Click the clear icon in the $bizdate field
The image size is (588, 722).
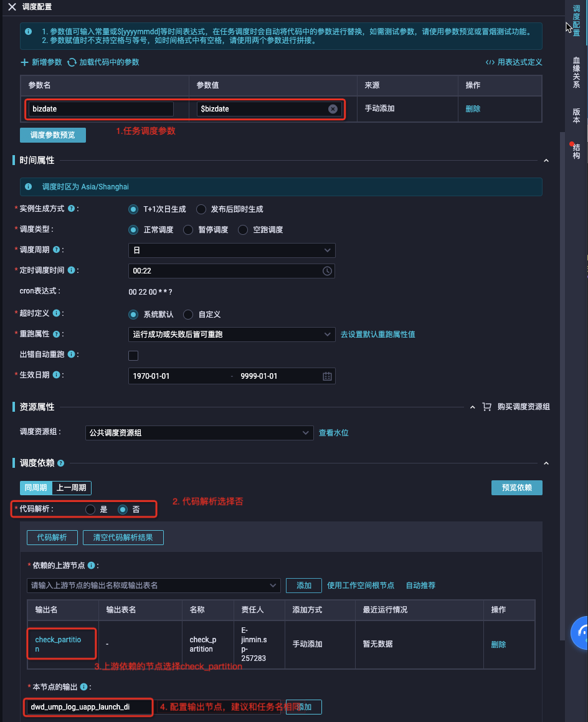coord(333,109)
